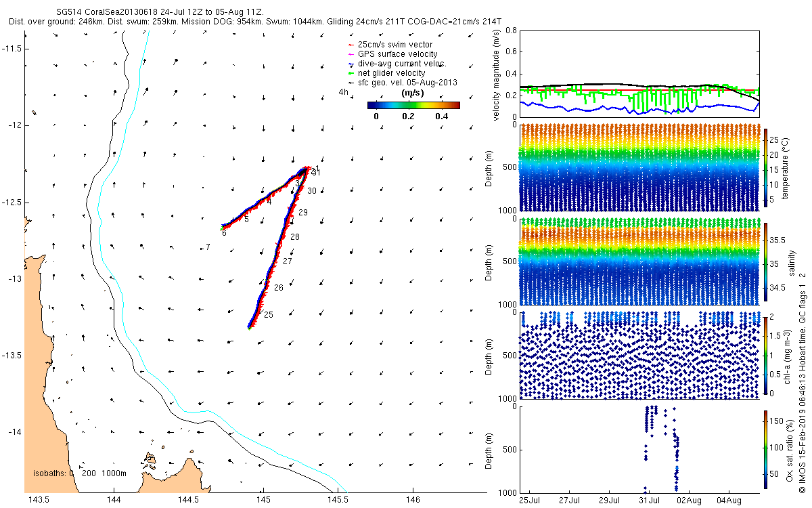Click the 34.5 tick on salinity colorbar
The height and width of the screenshot is (508, 812).
click(x=777, y=288)
